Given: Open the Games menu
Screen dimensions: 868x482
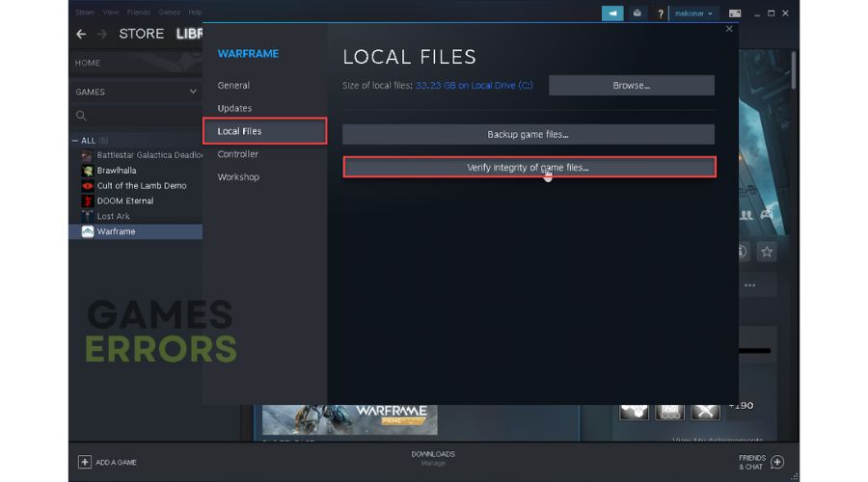Looking at the screenshot, I should (x=170, y=13).
